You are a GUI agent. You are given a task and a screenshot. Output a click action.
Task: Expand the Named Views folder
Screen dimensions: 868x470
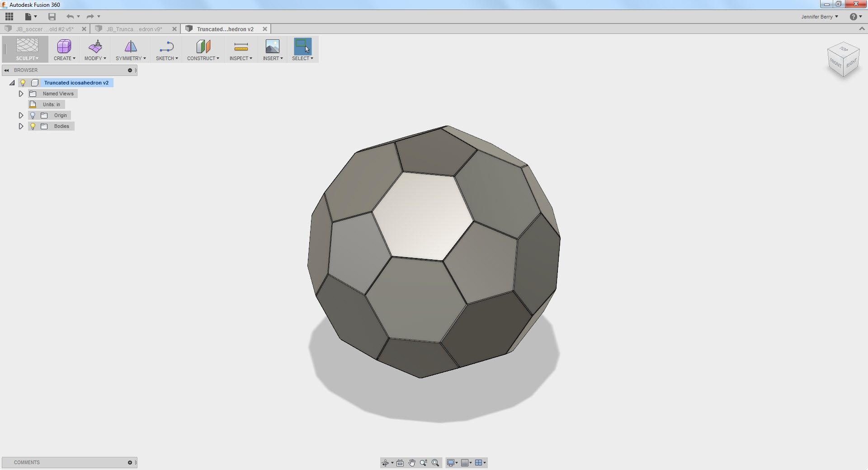tap(21, 94)
